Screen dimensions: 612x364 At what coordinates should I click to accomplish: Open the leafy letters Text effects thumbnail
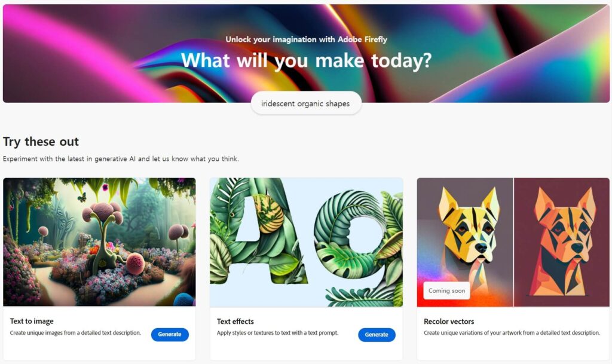pos(307,242)
